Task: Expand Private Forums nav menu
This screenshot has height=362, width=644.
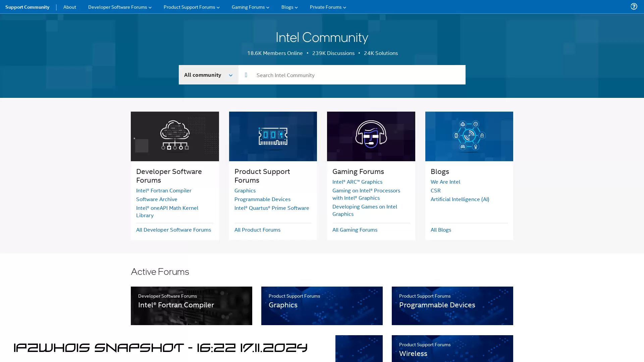Action: [328, 7]
